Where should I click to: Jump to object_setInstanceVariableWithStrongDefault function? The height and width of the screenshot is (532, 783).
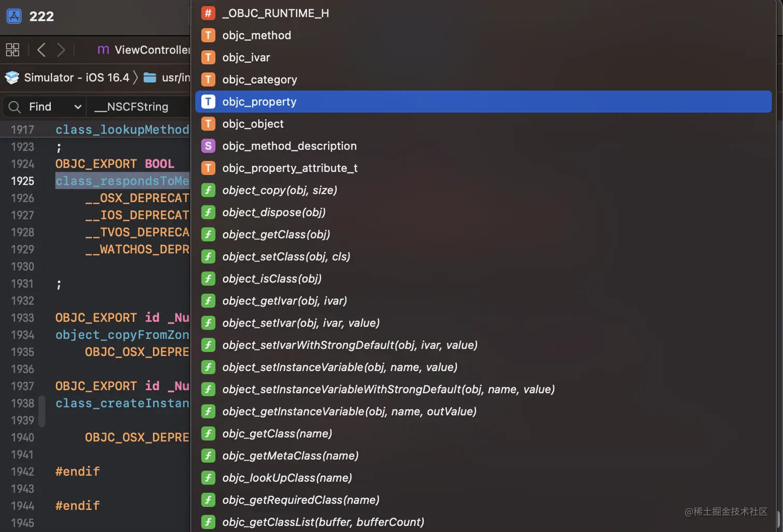pos(483,389)
